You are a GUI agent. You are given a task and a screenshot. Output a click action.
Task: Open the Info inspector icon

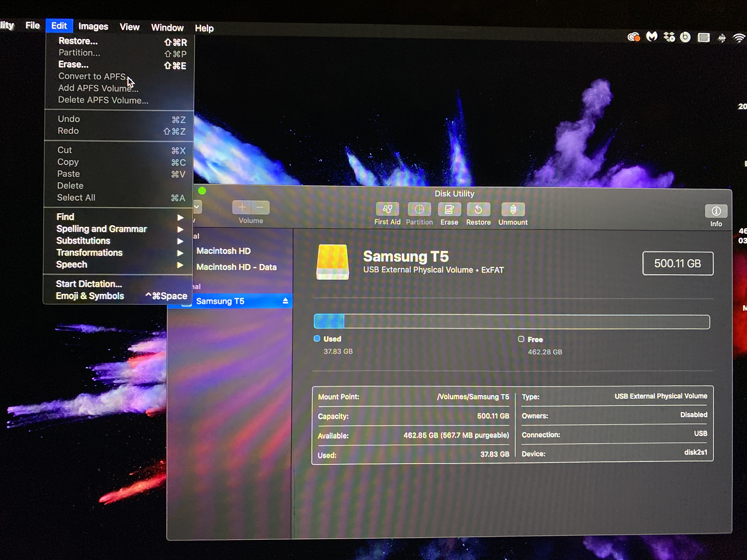(x=716, y=211)
